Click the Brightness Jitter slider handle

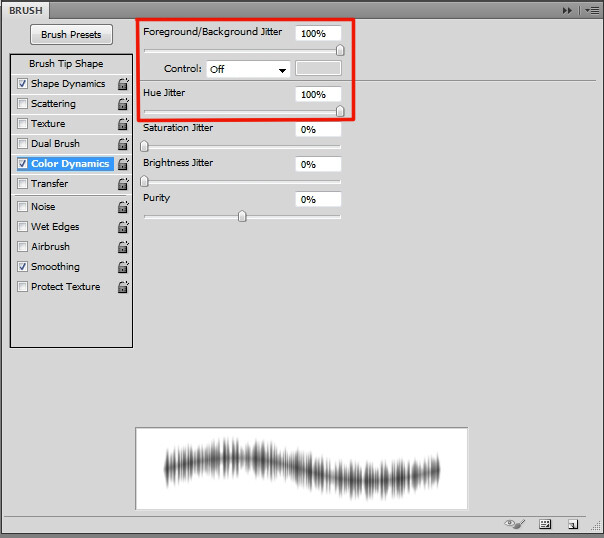(144, 181)
